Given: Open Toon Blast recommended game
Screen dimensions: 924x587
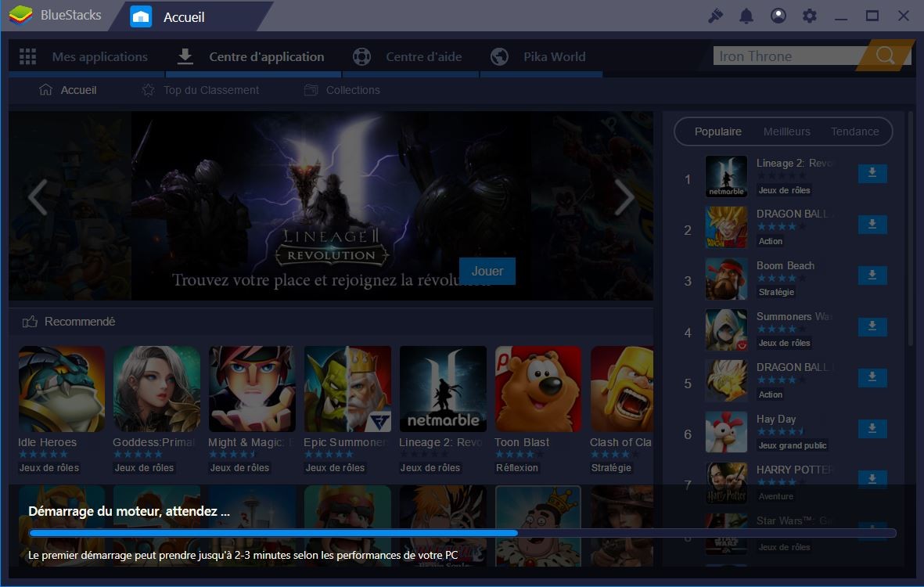Looking at the screenshot, I should (x=538, y=389).
